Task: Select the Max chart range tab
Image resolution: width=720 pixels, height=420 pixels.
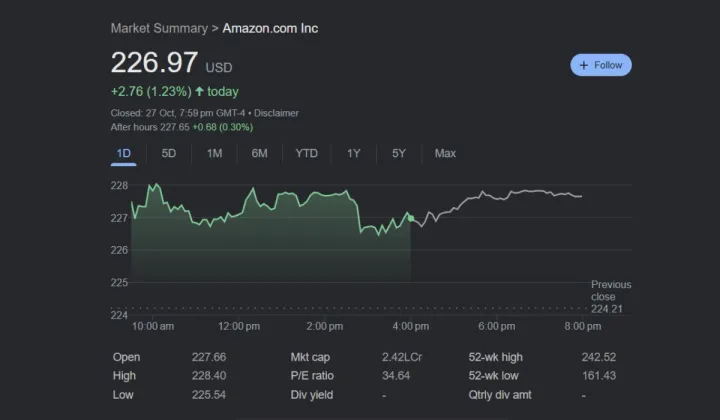Action: click(x=445, y=153)
